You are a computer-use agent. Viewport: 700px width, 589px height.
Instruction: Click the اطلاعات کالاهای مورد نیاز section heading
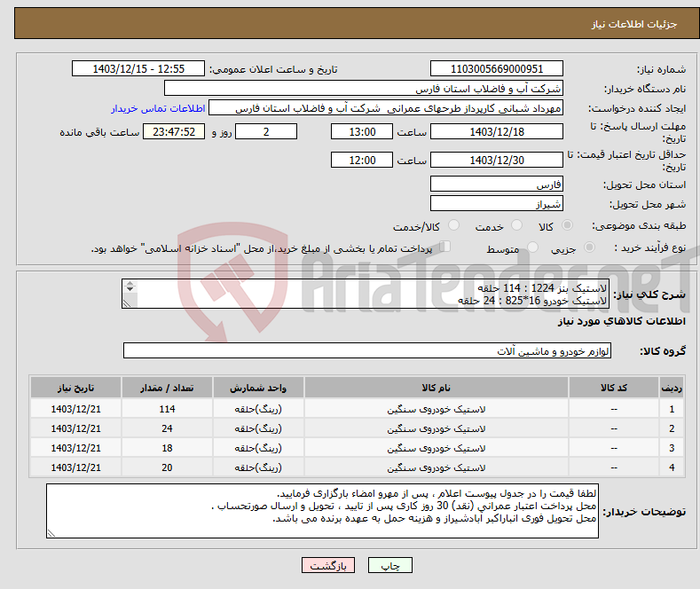(x=621, y=321)
